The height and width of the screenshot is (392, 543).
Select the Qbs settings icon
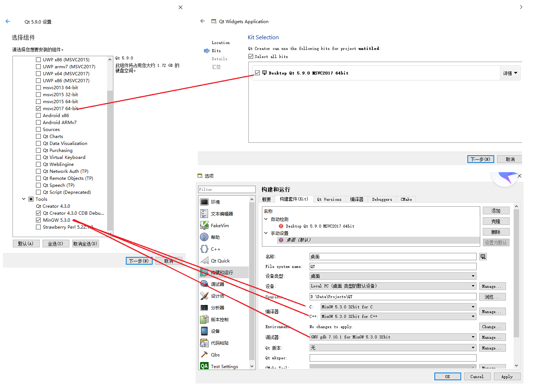pos(204,354)
